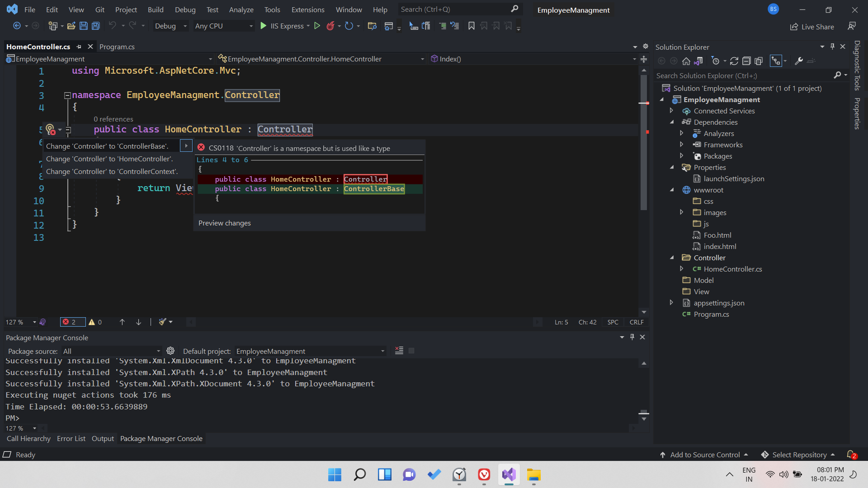Viewport: 868px width, 488px height.
Task: Toggle the Track Active Item view button
Action: pos(776,61)
